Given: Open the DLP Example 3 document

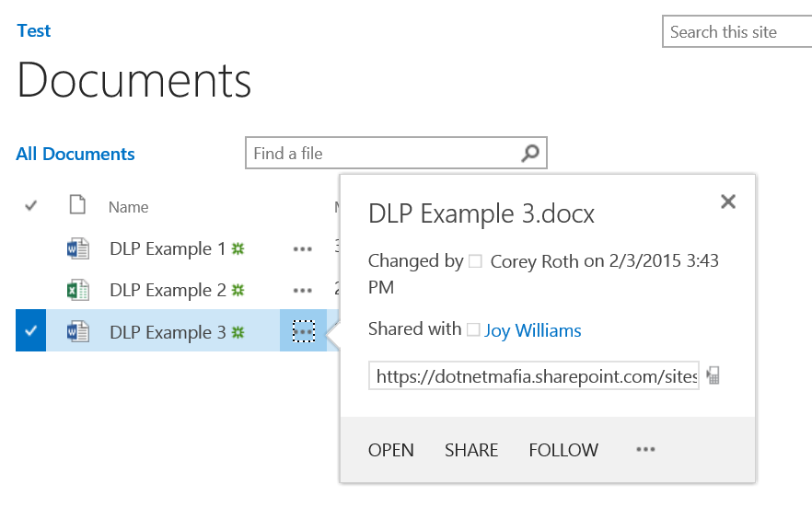Looking at the screenshot, I should click(x=168, y=332).
